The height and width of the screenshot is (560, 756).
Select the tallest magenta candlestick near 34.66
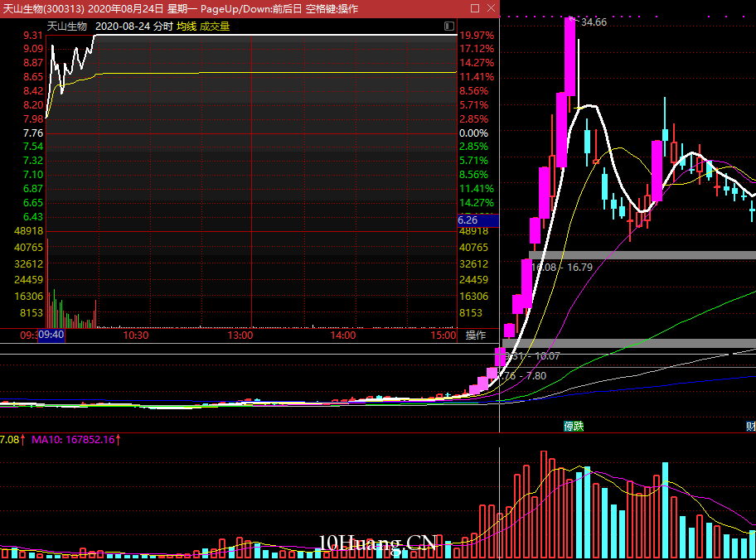[569, 56]
